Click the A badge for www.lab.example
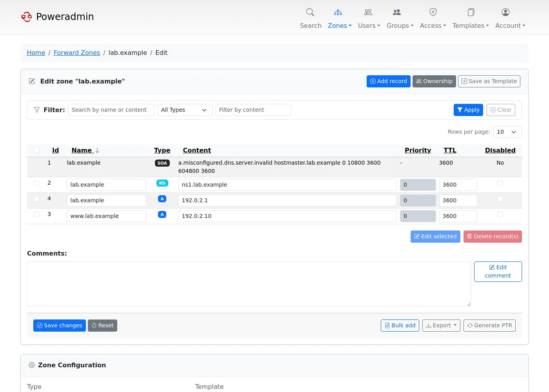The image size is (549, 392). pos(162,214)
